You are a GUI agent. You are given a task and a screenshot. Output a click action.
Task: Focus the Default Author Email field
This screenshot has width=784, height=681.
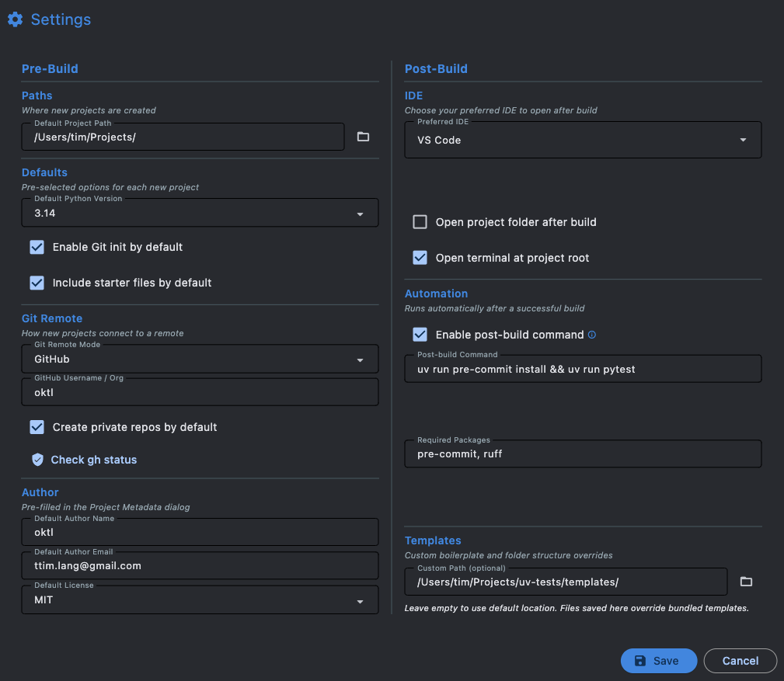coord(200,566)
